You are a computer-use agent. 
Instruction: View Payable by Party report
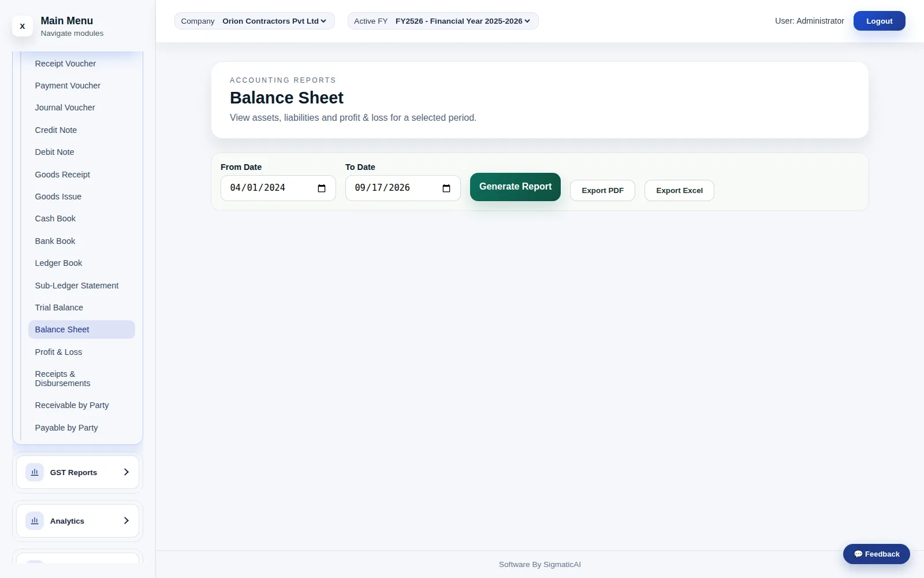81,428
